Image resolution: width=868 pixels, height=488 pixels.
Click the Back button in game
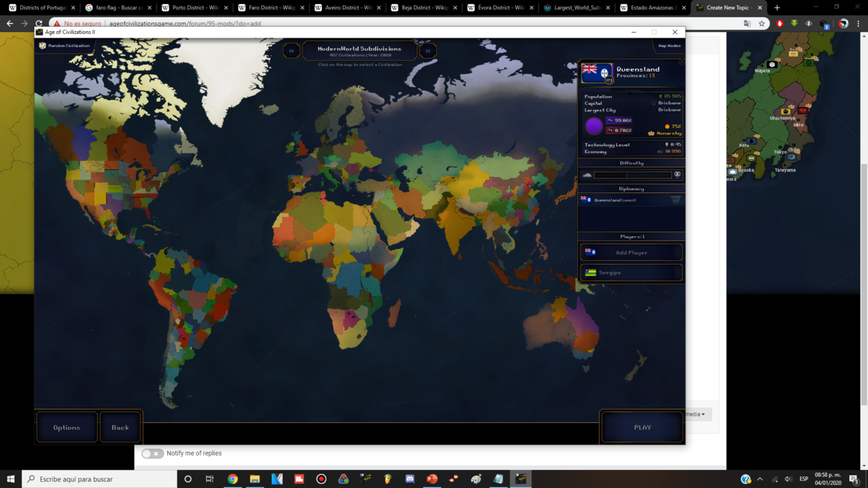[x=120, y=427]
